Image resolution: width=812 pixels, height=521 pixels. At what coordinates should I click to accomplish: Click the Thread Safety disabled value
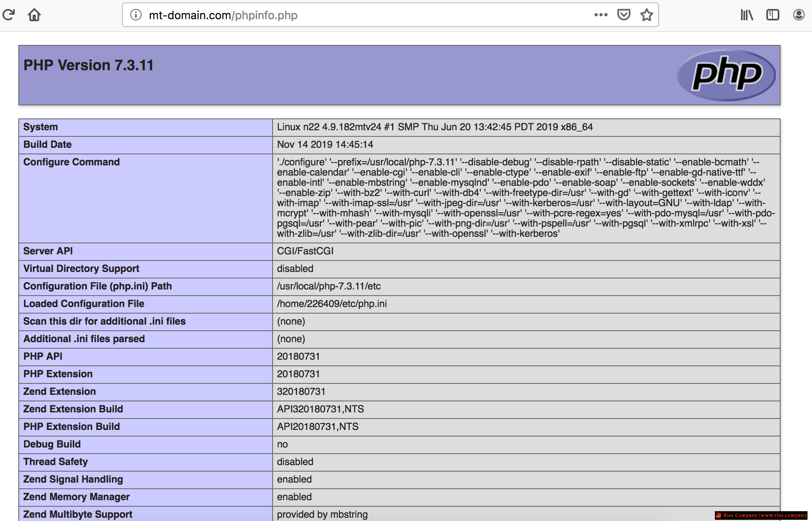click(x=295, y=462)
